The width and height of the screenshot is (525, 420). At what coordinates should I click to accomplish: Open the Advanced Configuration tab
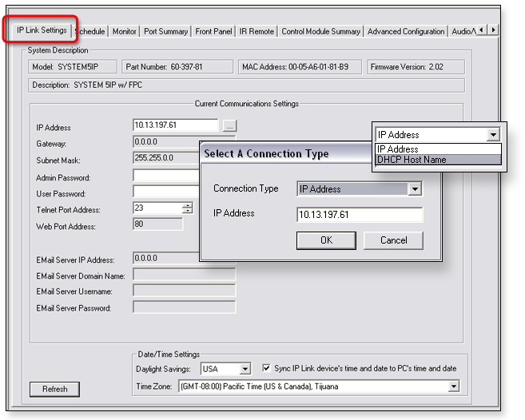405,32
